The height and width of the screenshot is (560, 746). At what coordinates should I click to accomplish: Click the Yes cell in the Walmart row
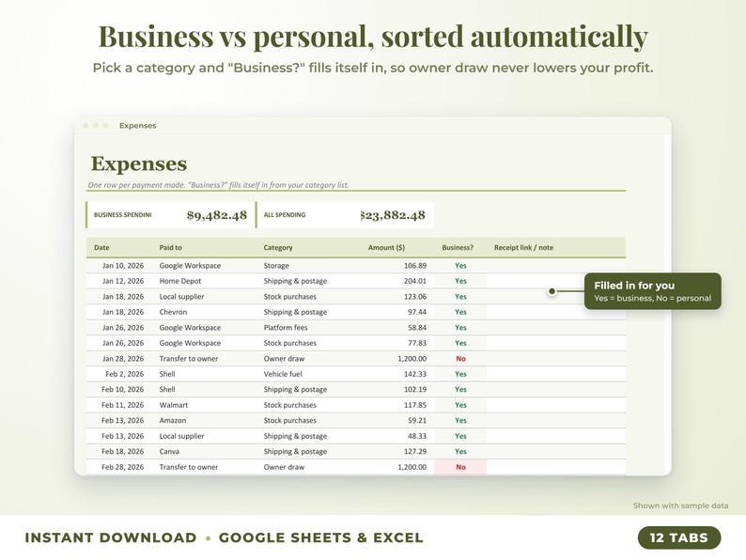(x=460, y=405)
